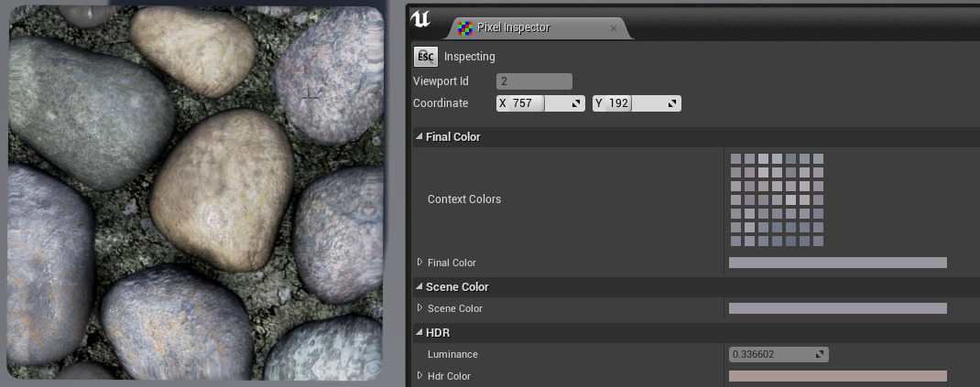Collapse the HDR section header
Image resolution: width=980 pixels, height=387 pixels.
point(419,333)
